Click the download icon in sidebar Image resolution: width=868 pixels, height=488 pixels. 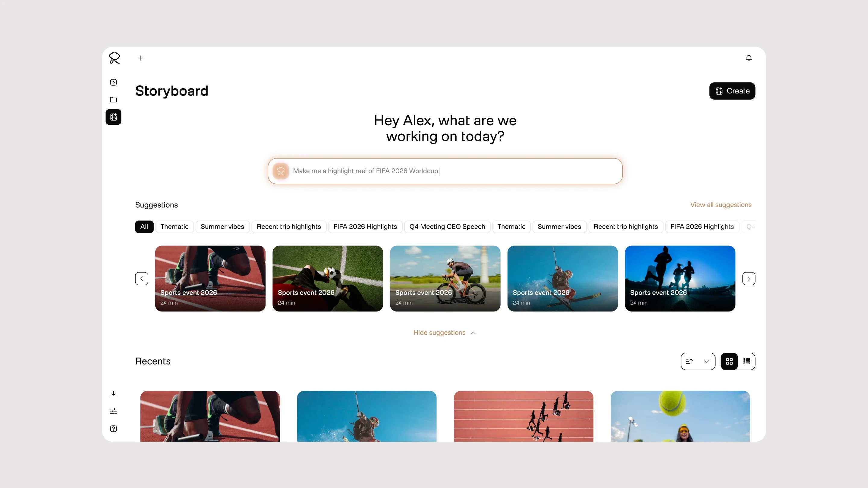[x=114, y=394]
